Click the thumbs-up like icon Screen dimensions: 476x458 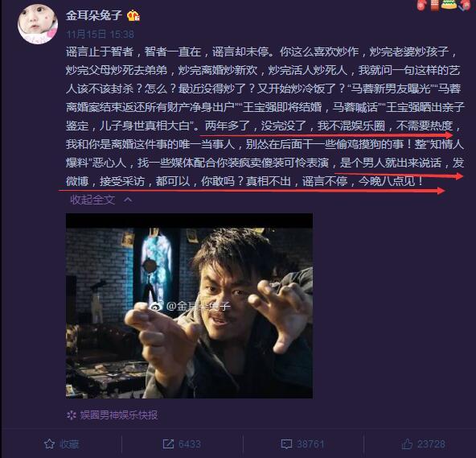[x=407, y=444]
